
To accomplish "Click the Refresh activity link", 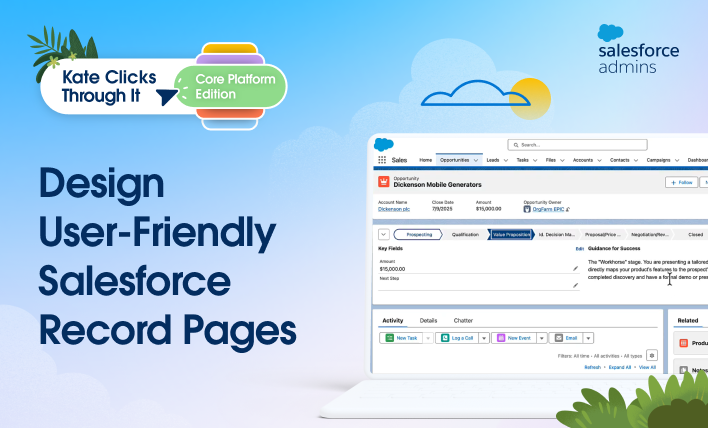I will (x=592, y=367).
